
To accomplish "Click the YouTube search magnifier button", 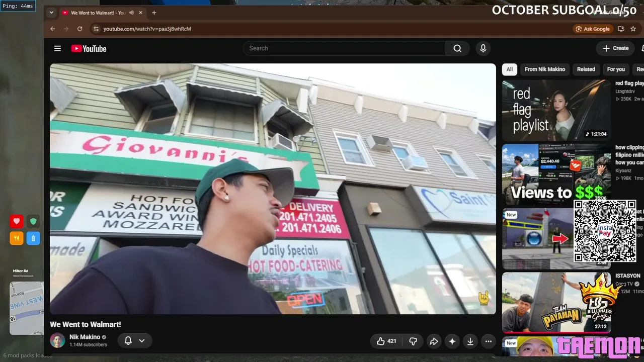I will click(x=457, y=48).
